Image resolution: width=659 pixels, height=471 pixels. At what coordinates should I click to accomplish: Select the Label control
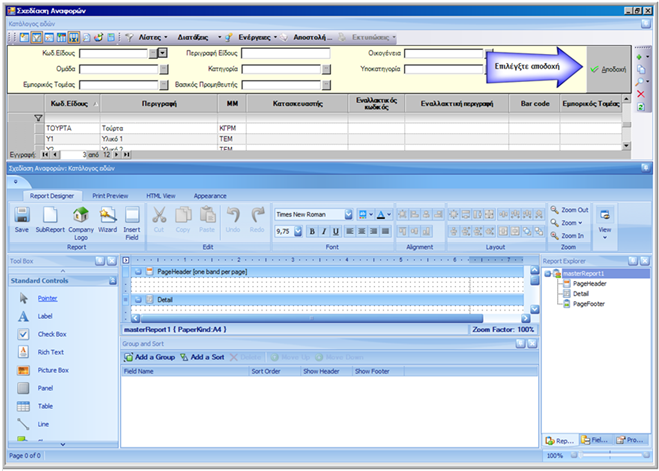click(45, 316)
